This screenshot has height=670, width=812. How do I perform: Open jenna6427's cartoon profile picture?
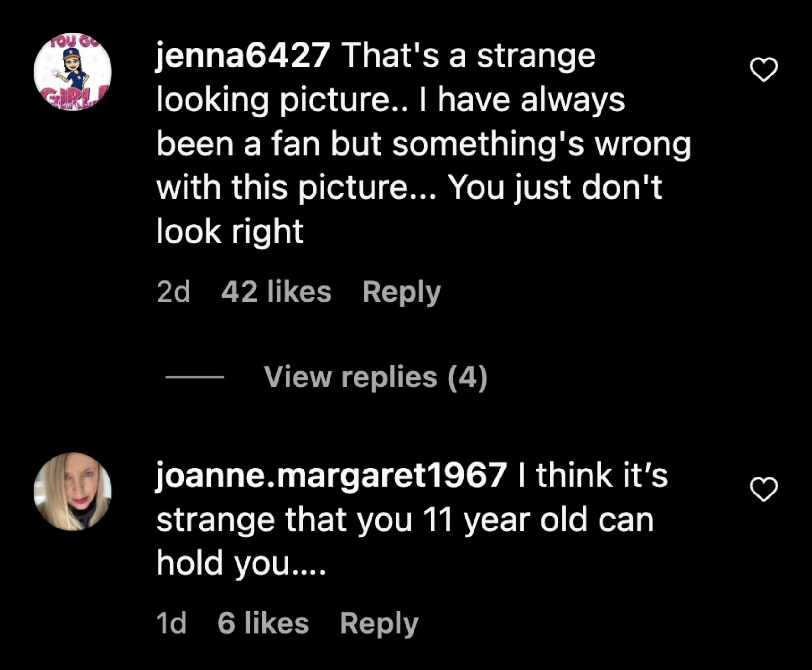point(73,72)
